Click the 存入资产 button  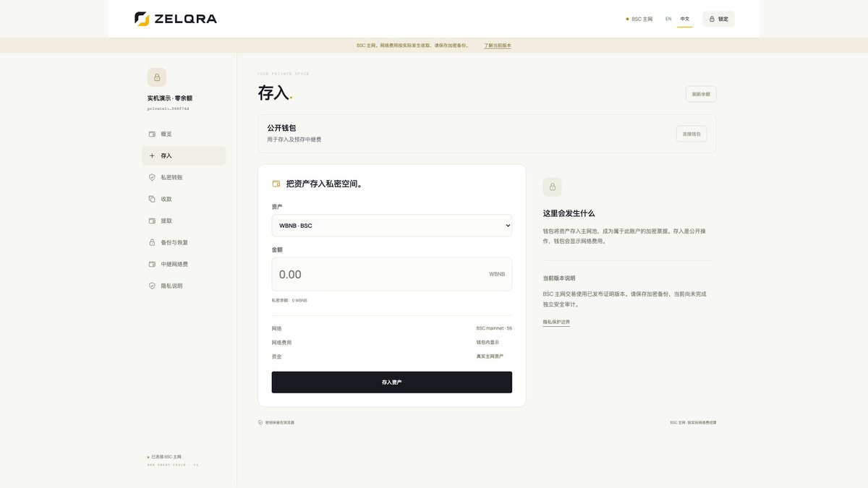[x=392, y=382]
